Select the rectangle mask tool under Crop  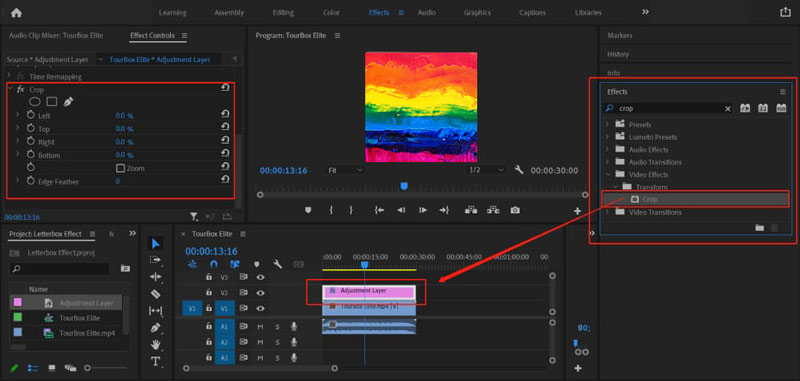[x=52, y=102]
